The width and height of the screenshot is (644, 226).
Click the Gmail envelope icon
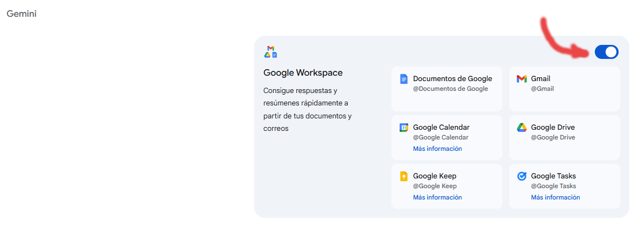click(522, 79)
